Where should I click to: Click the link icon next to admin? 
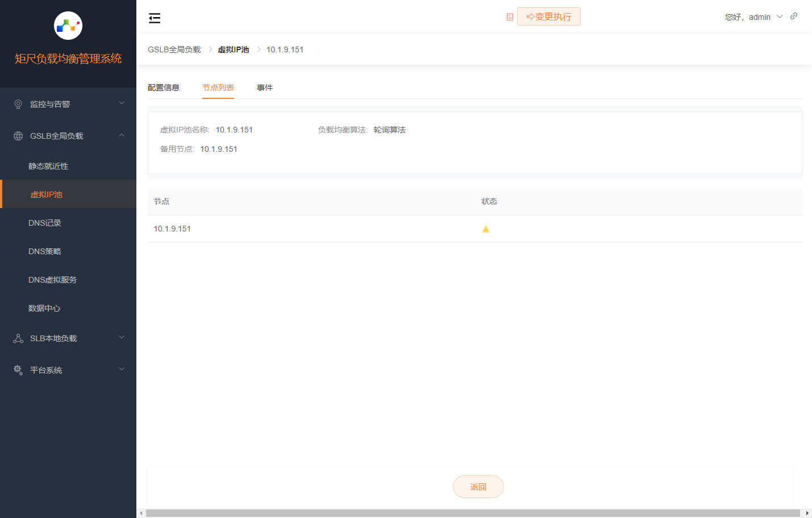[x=794, y=16]
